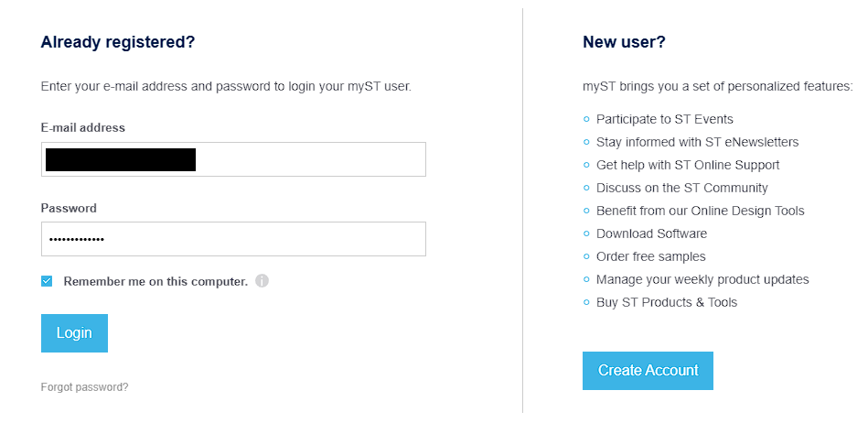Viewport: 868px width, 434px height.
Task: Select 'Discuss on the ST Community' item
Action: point(681,188)
